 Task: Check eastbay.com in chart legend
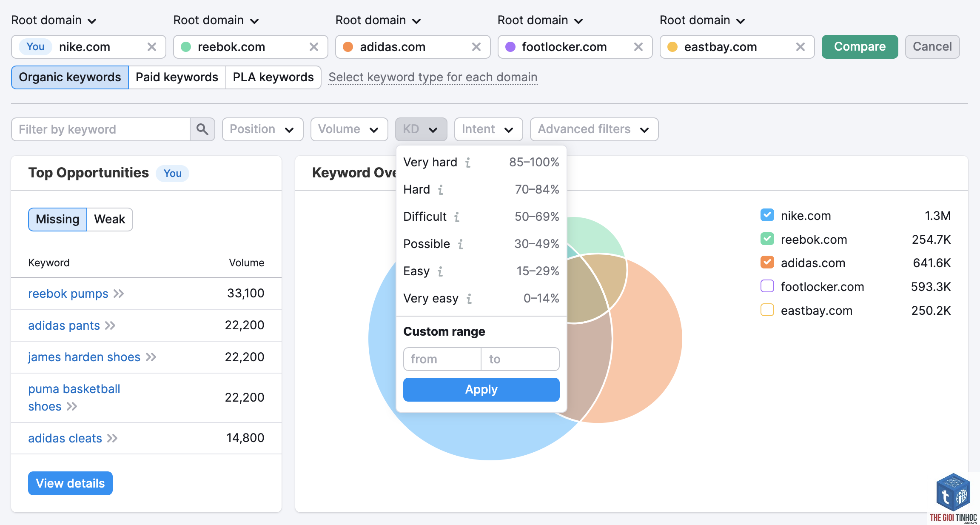click(767, 310)
